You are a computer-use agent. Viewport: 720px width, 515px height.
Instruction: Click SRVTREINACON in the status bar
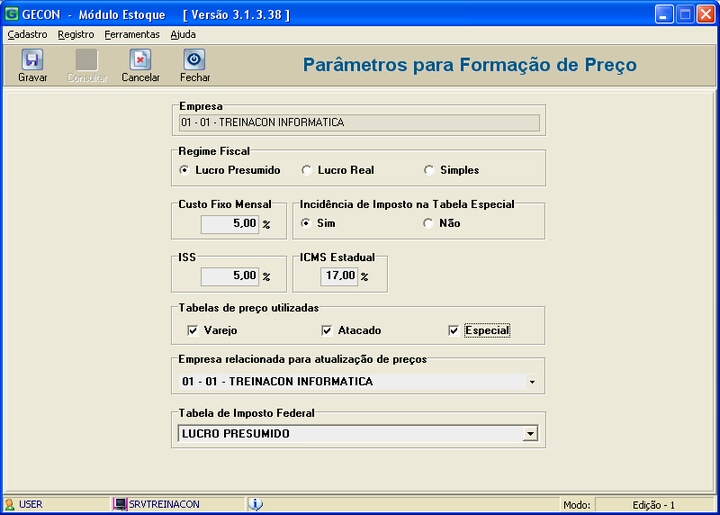pos(164,504)
